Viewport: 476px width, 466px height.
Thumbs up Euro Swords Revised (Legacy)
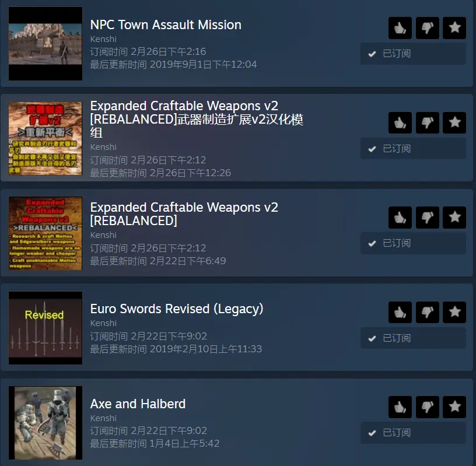point(400,312)
